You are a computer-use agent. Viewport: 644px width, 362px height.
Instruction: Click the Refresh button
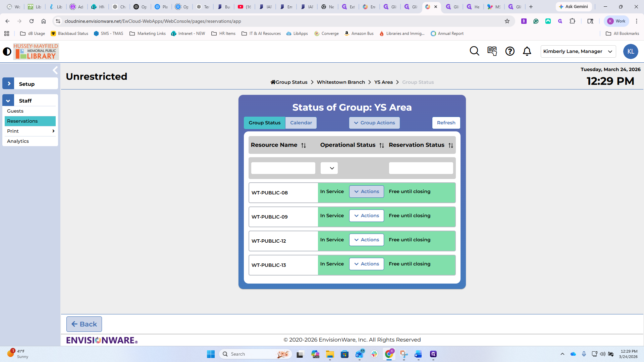coord(446,123)
